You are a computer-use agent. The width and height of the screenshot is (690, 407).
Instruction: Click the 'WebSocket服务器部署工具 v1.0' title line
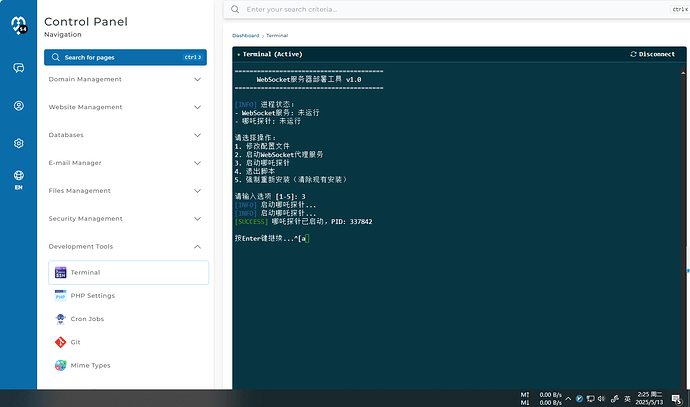308,80
